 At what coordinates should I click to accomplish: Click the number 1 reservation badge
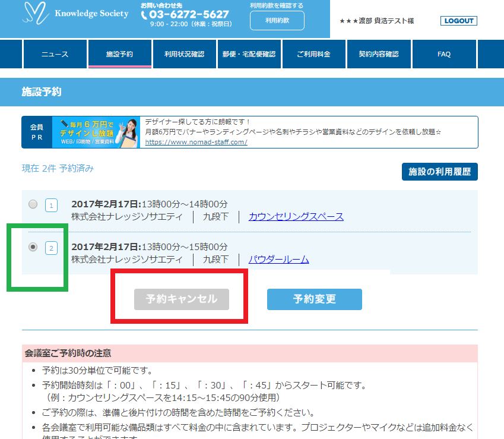52,206
